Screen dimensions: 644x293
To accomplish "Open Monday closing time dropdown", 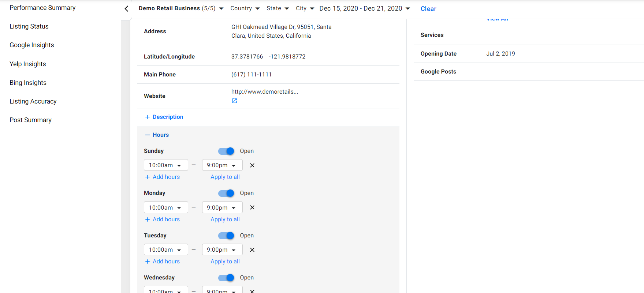I will (222, 207).
